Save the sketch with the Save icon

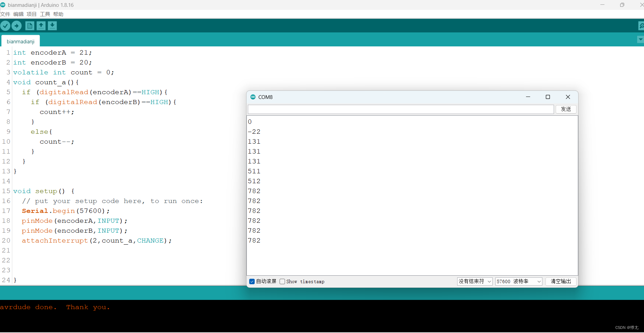[52, 26]
